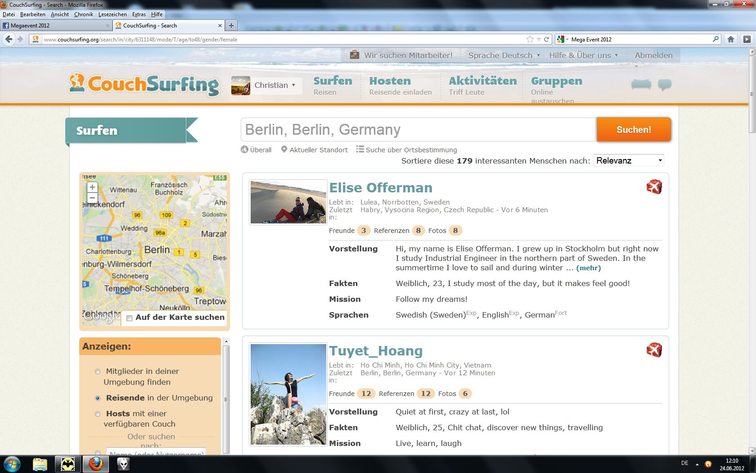This screenshot has width=756, height=473.
Task: Zoom out on the Berlin map
Action: 92,198
